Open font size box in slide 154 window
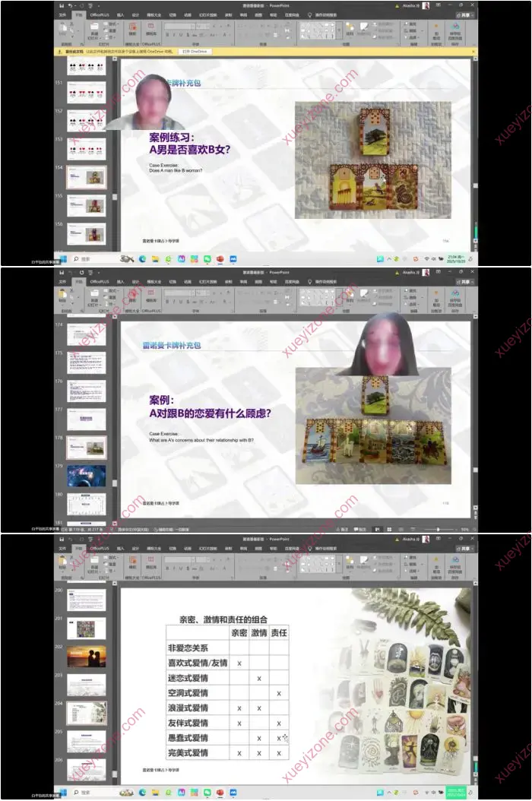 coord(202,26)
